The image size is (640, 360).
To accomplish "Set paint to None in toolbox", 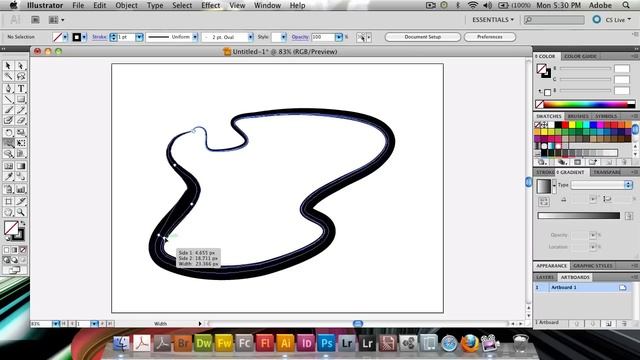I will (x=23, y=250).
